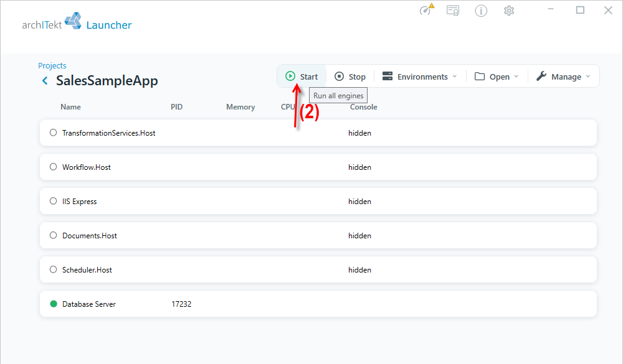Screen dimensions: 623x364
Task: Select Workflow.Host status circle
Action: (53, 167)
